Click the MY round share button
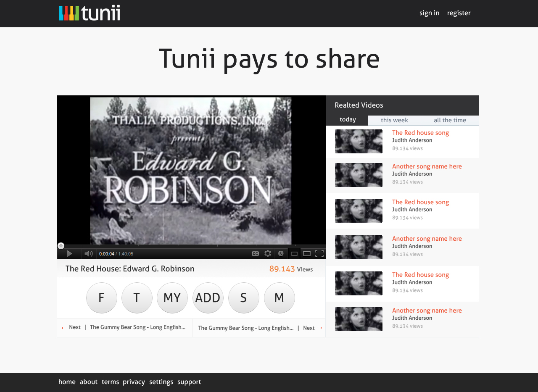Image resolution: width=538 pixels, height=392 pixels. [x=172, y=298]
